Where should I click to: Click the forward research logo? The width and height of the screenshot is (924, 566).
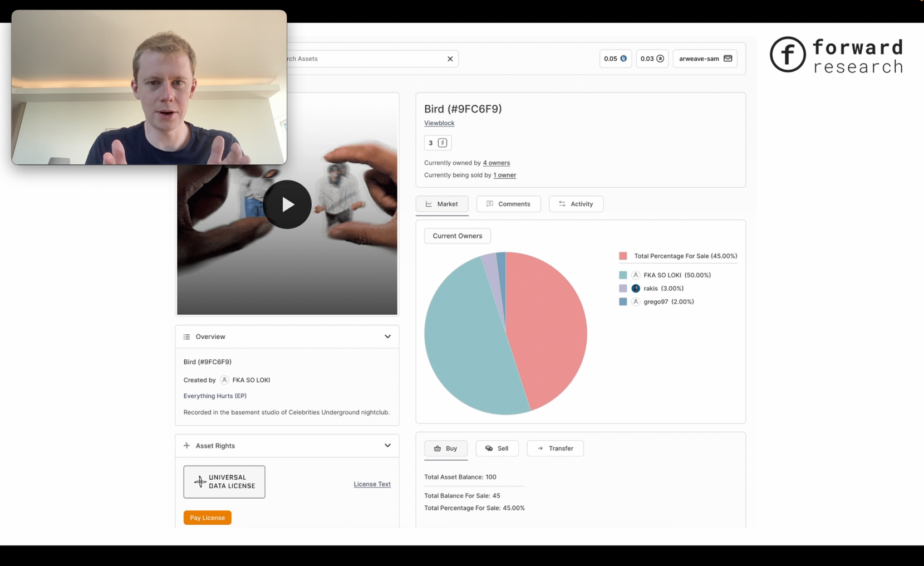[836, 55]
